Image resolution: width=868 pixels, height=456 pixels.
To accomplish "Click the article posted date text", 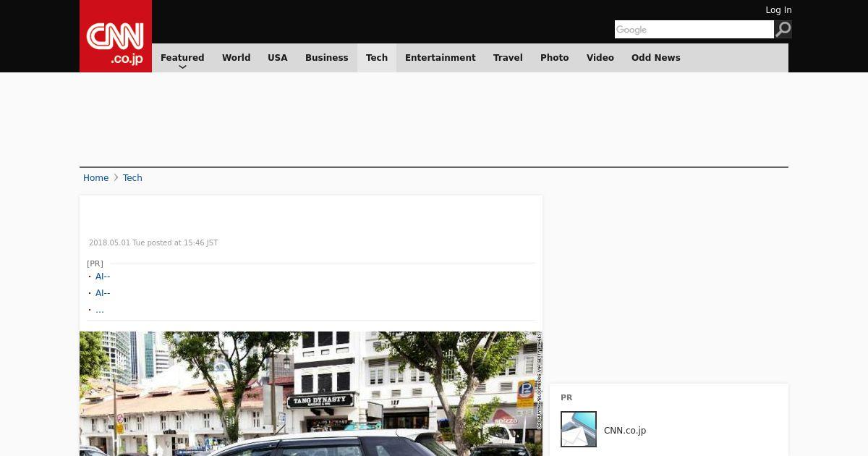I will [153, 243].
